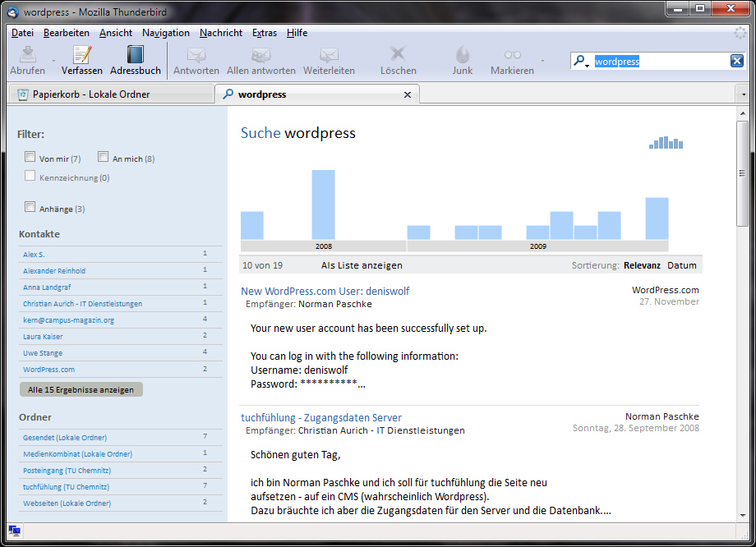The height and width of the screenshot is (547, 756).
Task: Open the Hilfe menu
Action: [x=297, y=33]
